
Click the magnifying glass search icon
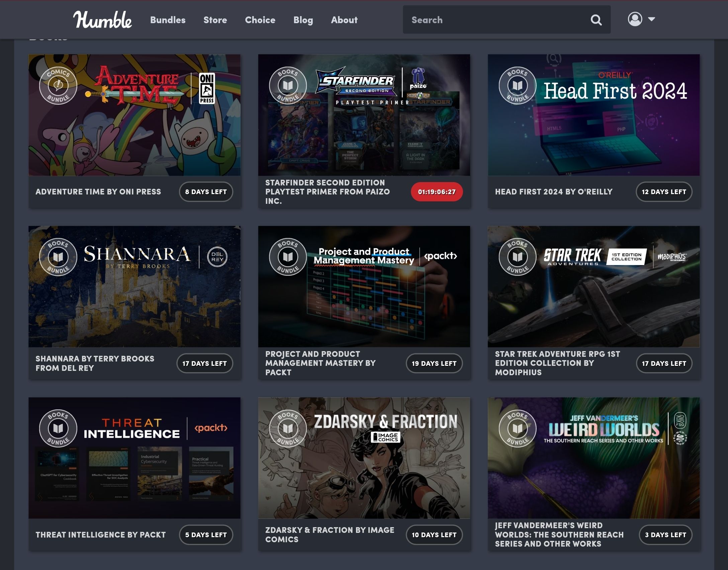596,20
